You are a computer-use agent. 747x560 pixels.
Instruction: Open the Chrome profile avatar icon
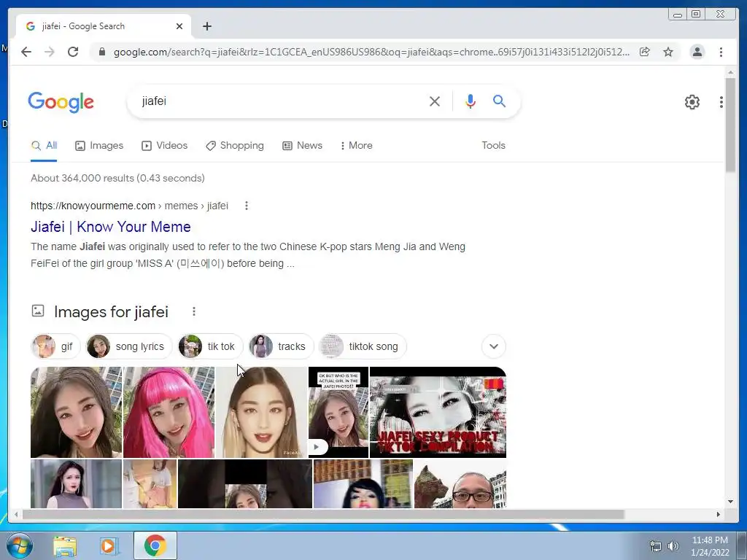(x=697, y=52)
